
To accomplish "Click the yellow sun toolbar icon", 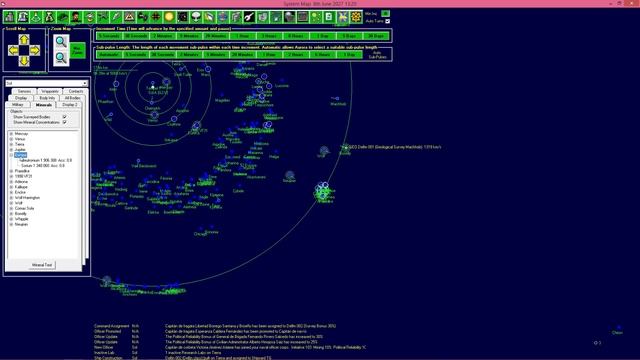I will pos(169,17).
